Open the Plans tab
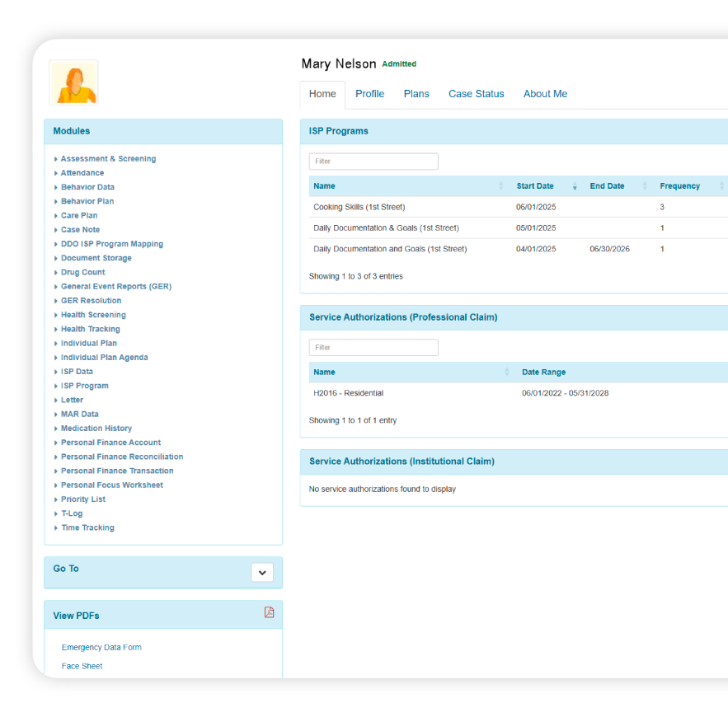 coord(416,93)
